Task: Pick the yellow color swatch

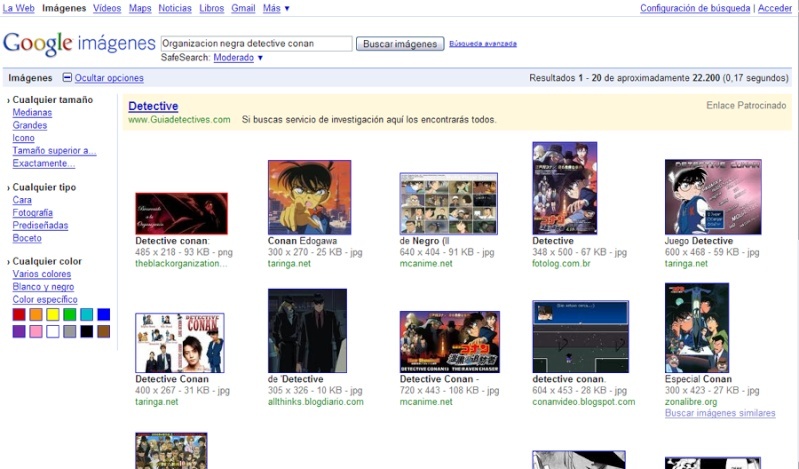Action: tap(53, 315)
